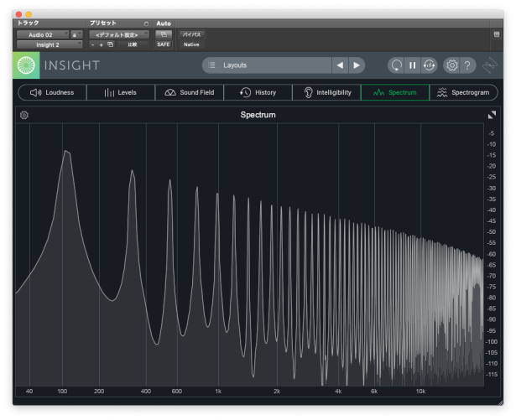Switch to the Loudness tab
This screenshot has height=420, width=516.
pos(52,92)
